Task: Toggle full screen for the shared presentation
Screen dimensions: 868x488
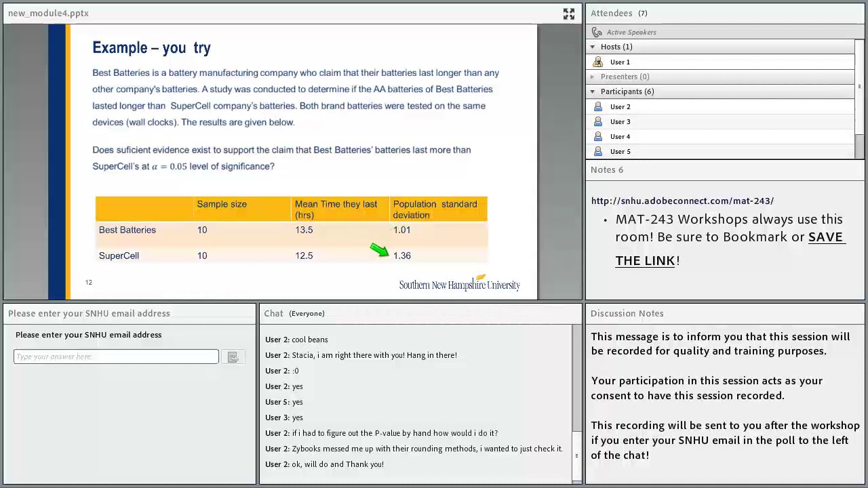Action: point(568,14)
